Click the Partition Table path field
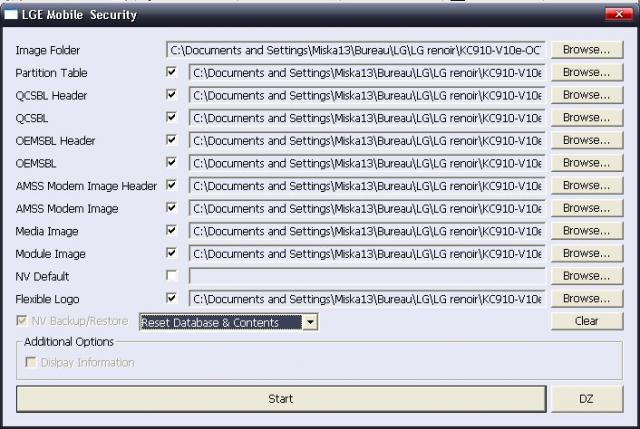Image resolution: width=640 pixels, height=429 pixels. tap(367, 73)
